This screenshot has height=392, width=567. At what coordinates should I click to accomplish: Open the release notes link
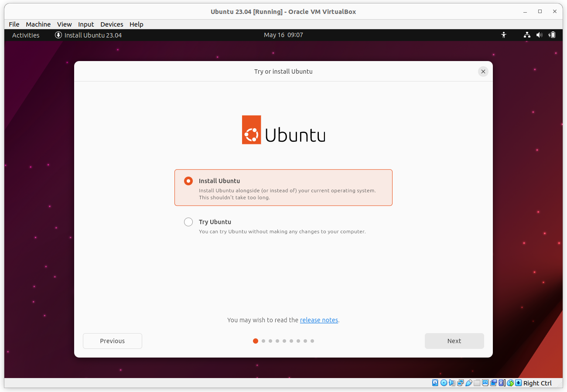click(x=319, y=320)
